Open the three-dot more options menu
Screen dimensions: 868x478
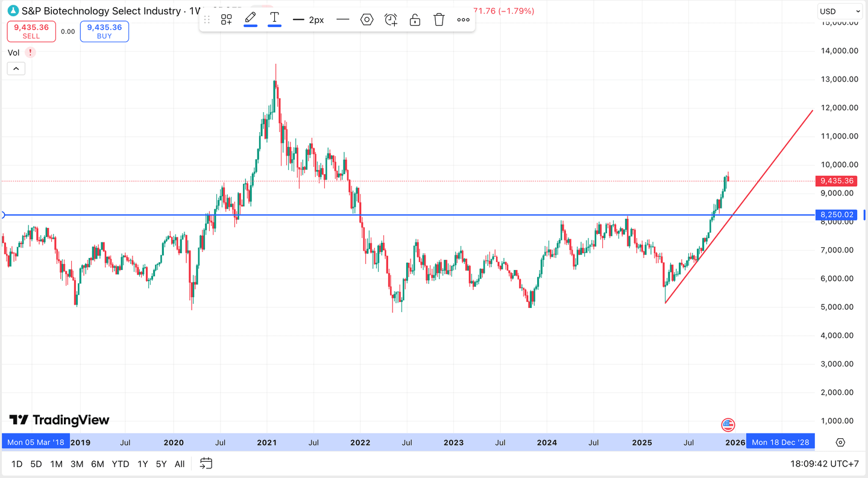pos(463,20)
